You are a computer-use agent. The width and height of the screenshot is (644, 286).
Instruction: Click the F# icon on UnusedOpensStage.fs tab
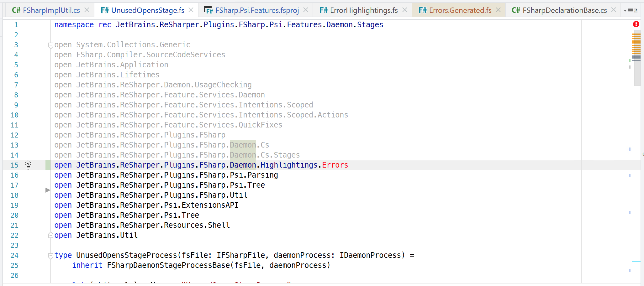point(105,10)
